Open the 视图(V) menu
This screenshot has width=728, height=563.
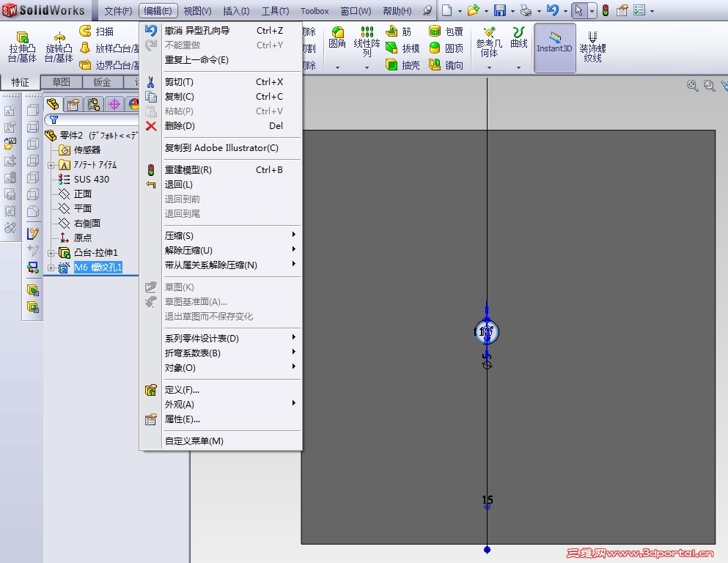tap(197, 11)
